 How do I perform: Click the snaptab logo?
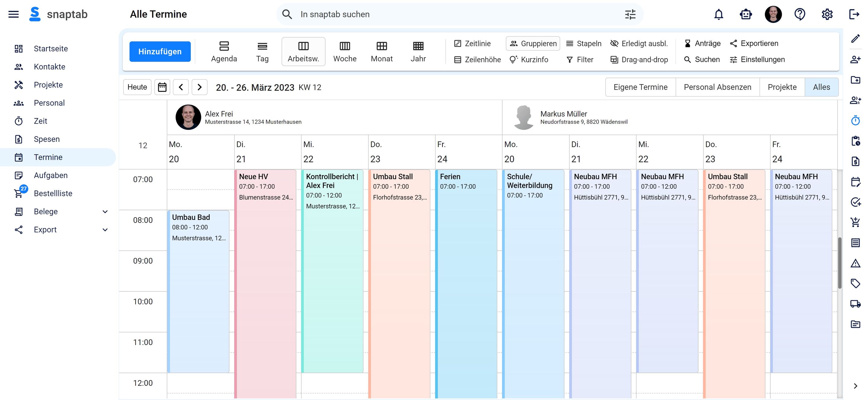(58, 14)
